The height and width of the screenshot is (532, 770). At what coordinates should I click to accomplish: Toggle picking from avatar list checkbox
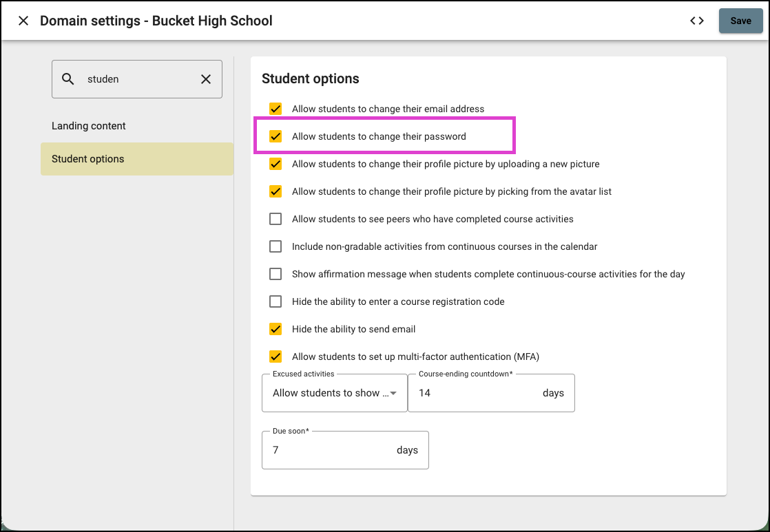point(275,191)
